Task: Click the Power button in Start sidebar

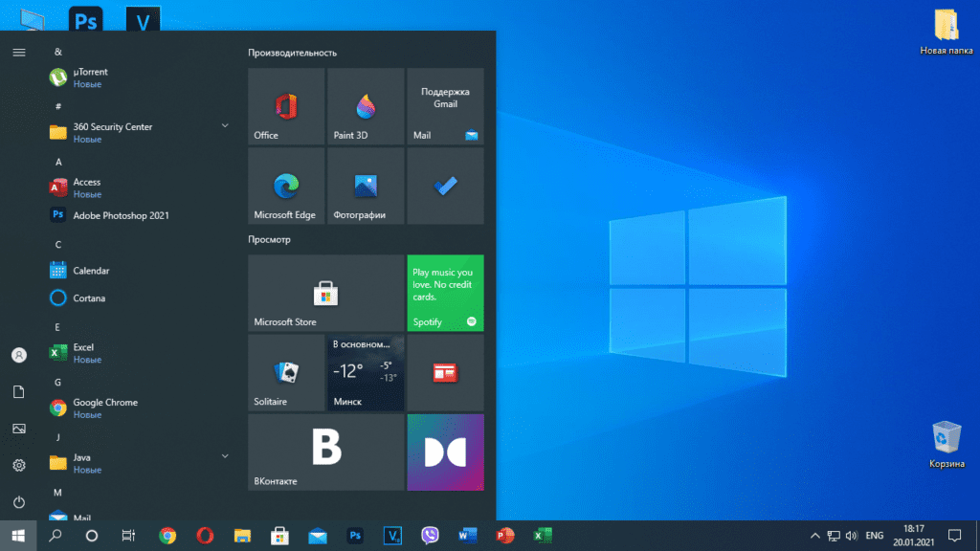Action: tap(19, 502)
